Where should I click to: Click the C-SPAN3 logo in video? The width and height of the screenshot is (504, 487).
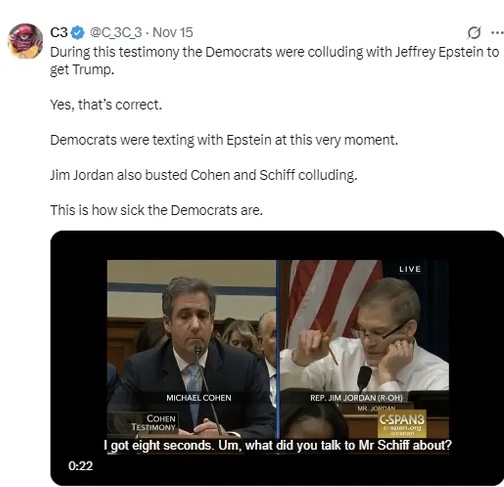[x=402, y=424]
